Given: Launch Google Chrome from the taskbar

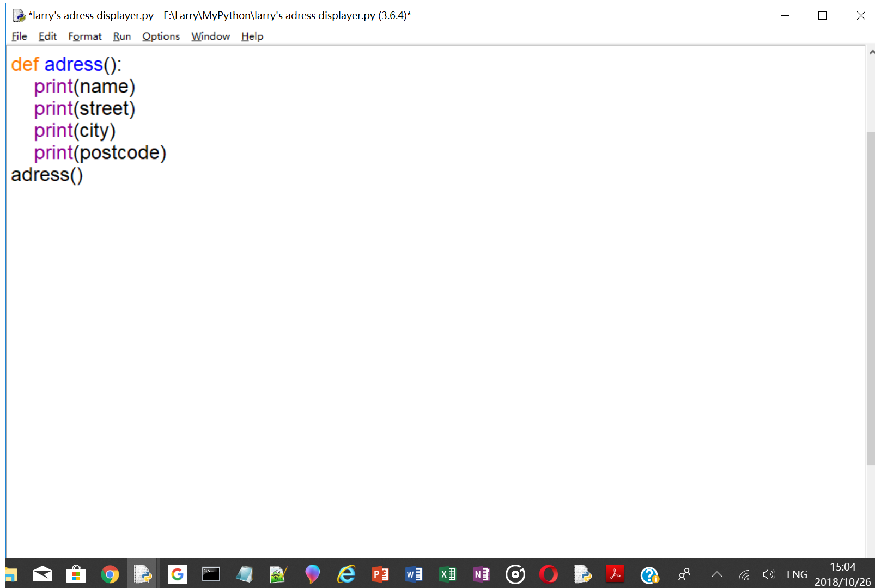Looking at the screenshot, I should point(110,574).
